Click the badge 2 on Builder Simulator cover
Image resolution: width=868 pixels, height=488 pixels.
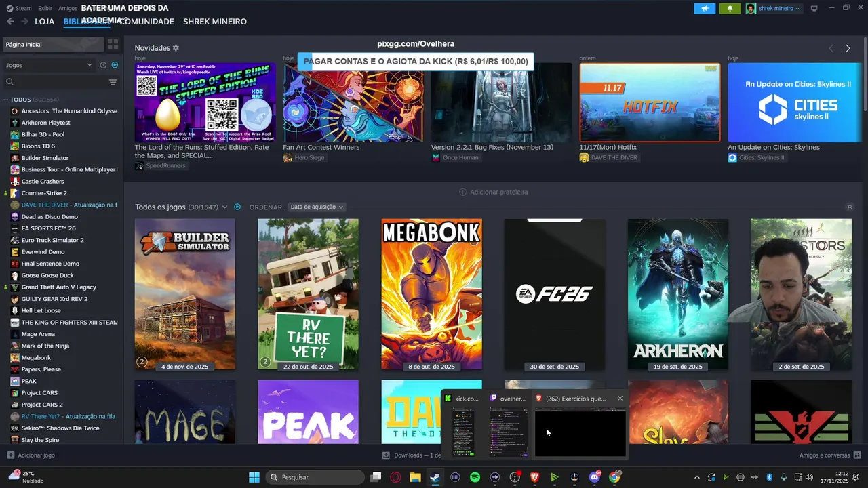(x=142, y=361)
